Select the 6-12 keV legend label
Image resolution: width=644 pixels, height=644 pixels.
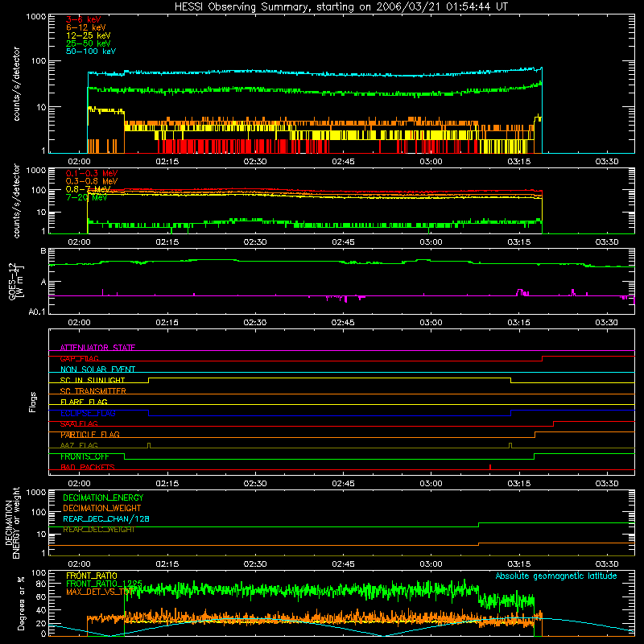point(86,27)
